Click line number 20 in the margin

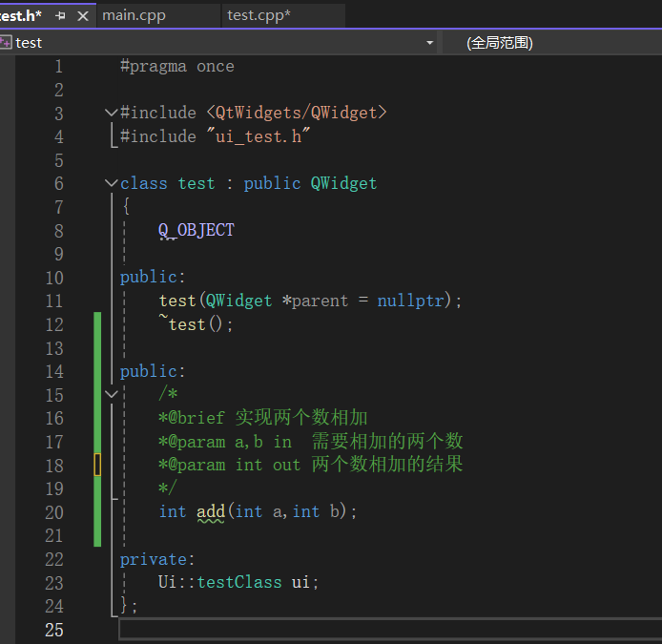click(54, 512)
